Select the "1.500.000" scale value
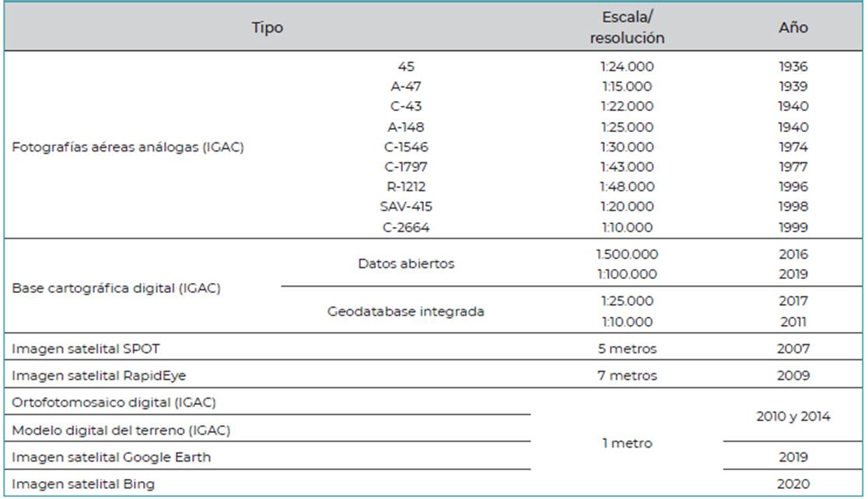This screenshot has width=868, height=499. point(627,254)
